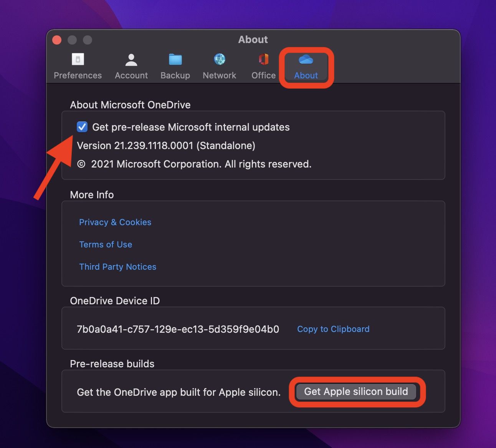
Task: Click 'Get the OneDrive app built for Apple silicon' text
Action: 179,392
